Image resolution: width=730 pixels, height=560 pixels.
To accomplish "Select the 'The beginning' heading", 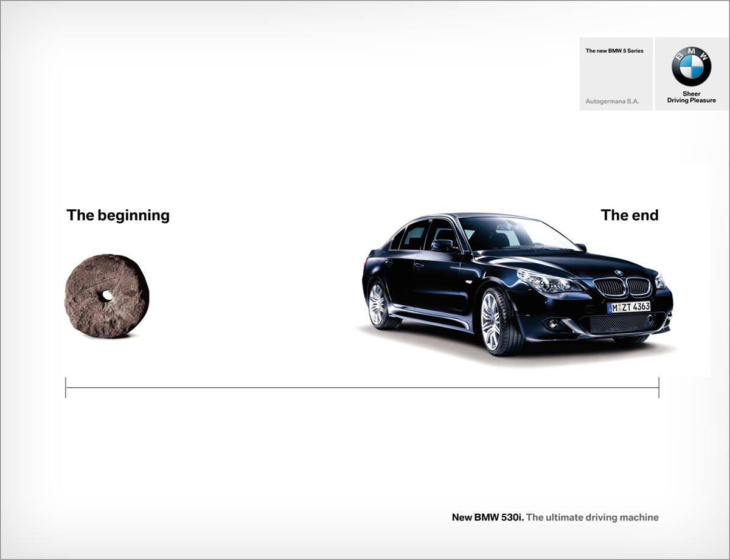I will point(118,215).
